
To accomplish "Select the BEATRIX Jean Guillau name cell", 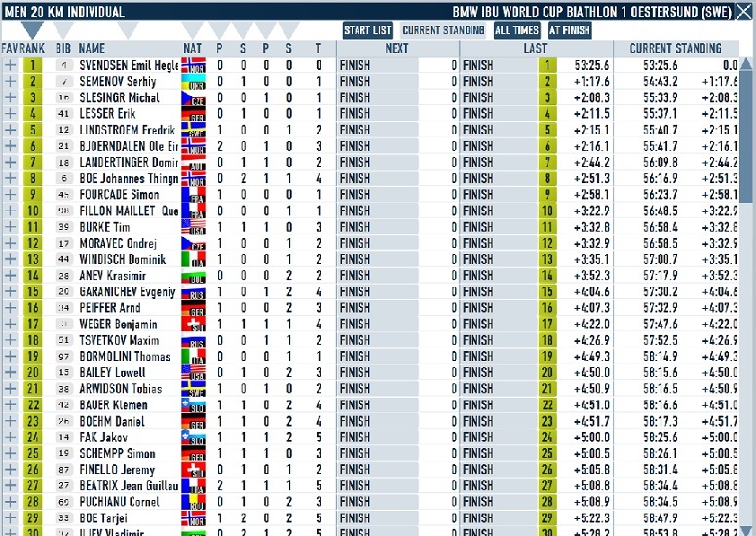I will [129, 486].
